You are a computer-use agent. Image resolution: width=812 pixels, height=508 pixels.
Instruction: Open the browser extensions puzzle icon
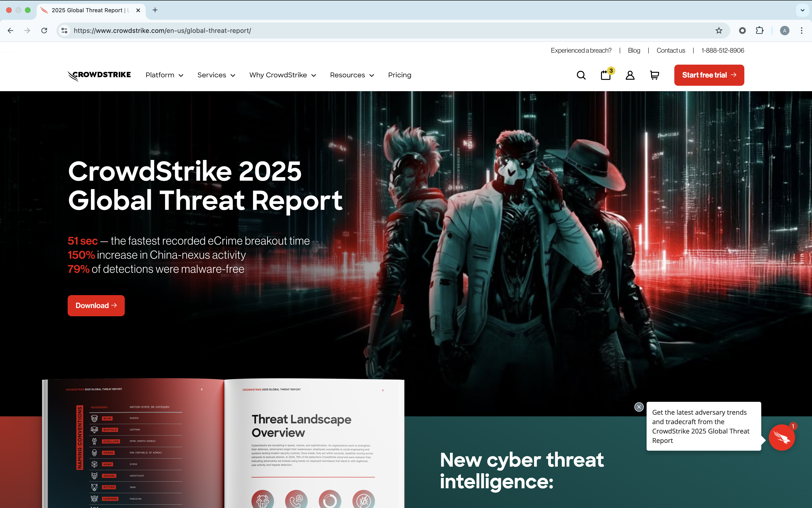tap(759, 31)
